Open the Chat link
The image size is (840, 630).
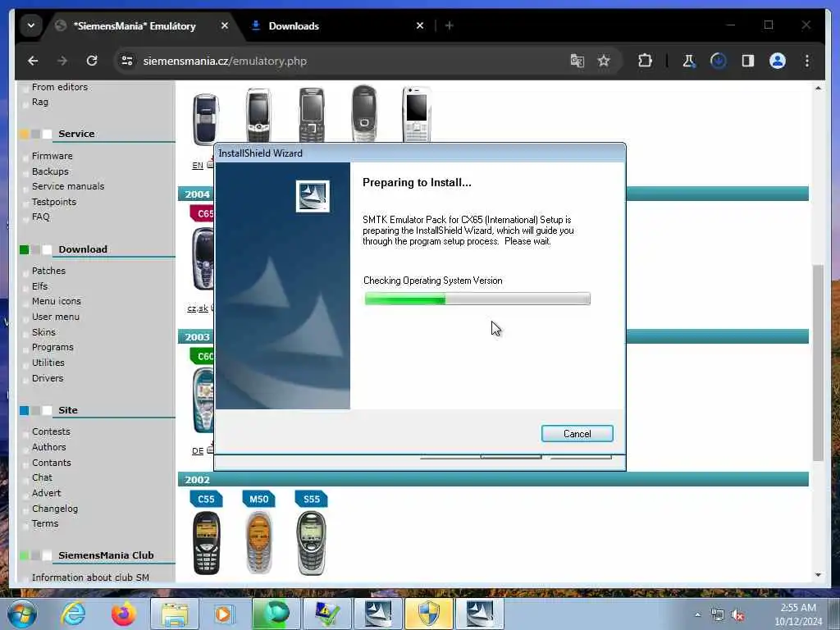(x=42, y=478)
